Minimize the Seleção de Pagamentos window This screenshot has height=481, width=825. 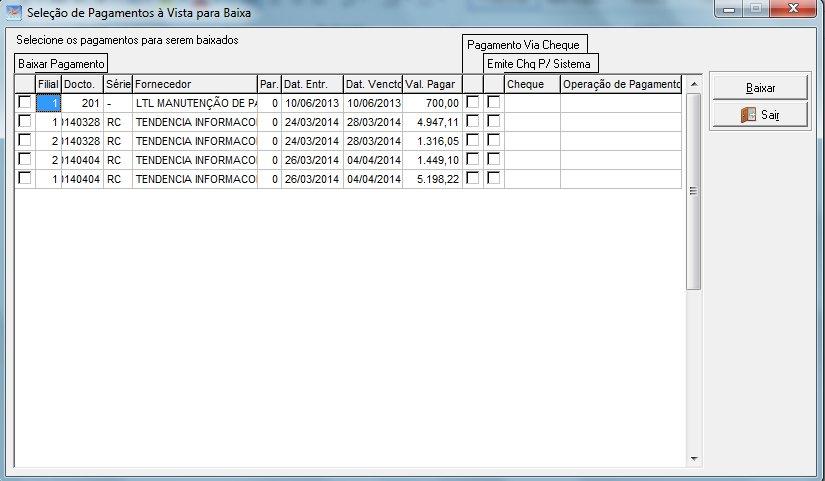pos(729,8)
